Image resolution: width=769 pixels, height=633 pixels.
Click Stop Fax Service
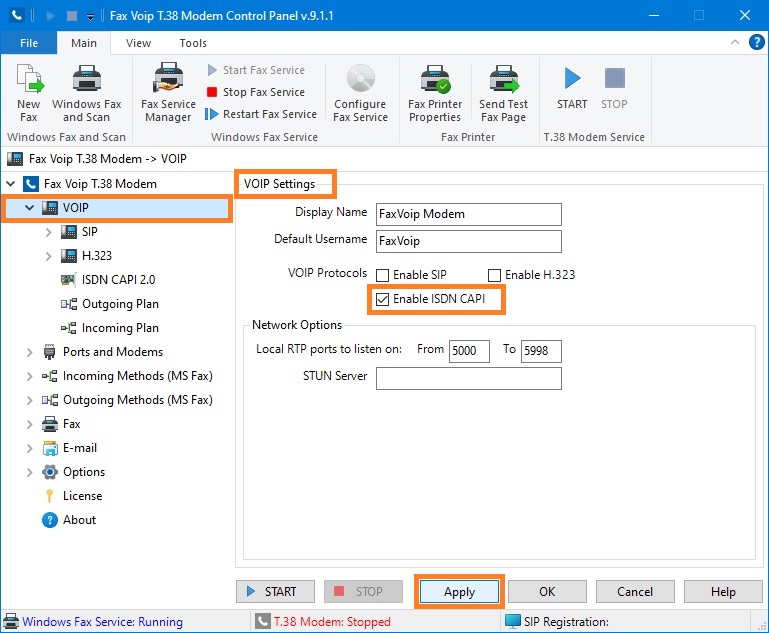point(256,92)
